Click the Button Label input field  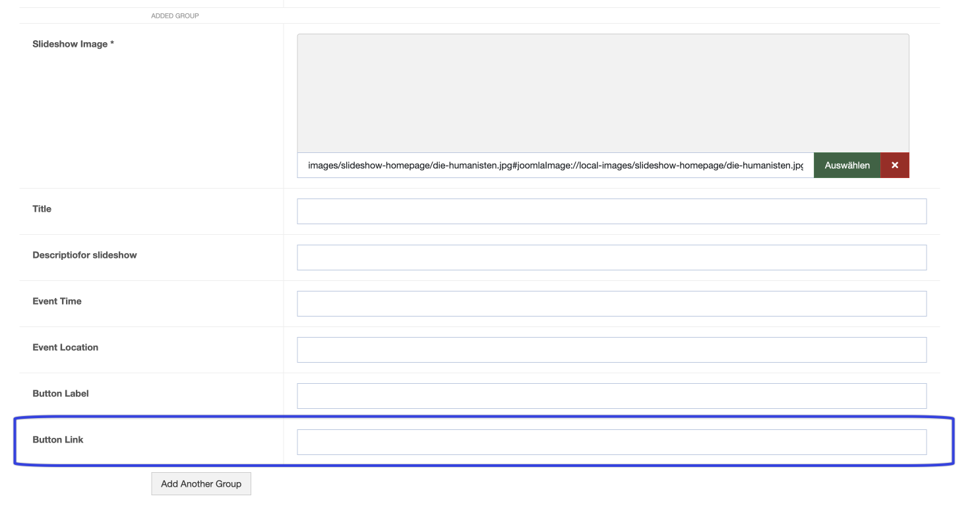(611, 396)
